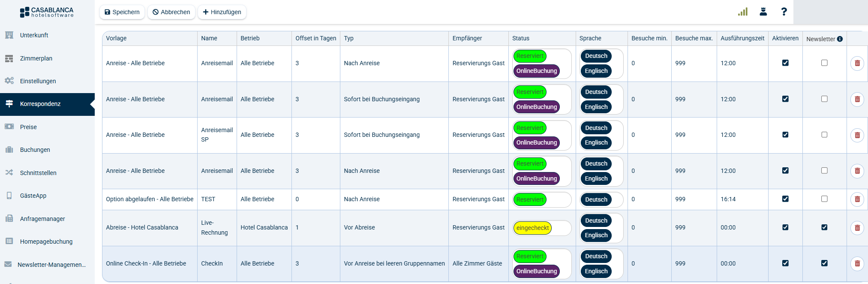Click the purple OnlineBuchung tag in CheckIn row
Viewport: 868px width, 284px height.
pyautogui.click(x=536, y=271)
